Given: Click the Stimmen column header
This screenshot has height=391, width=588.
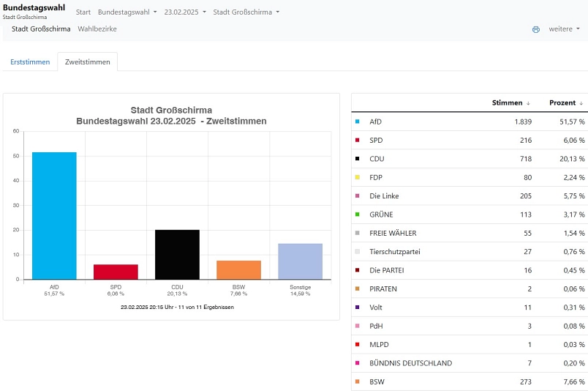Looking at the screenshot, I should [x=507, y=103].
